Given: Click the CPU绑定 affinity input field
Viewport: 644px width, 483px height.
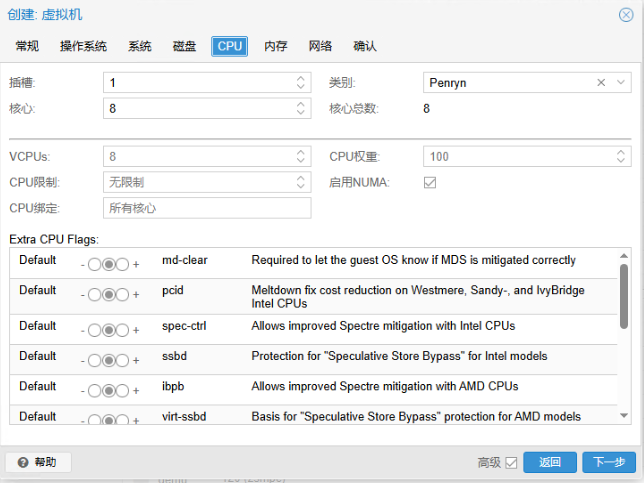Looking at the screenshot, I should (x=207, y=208).
